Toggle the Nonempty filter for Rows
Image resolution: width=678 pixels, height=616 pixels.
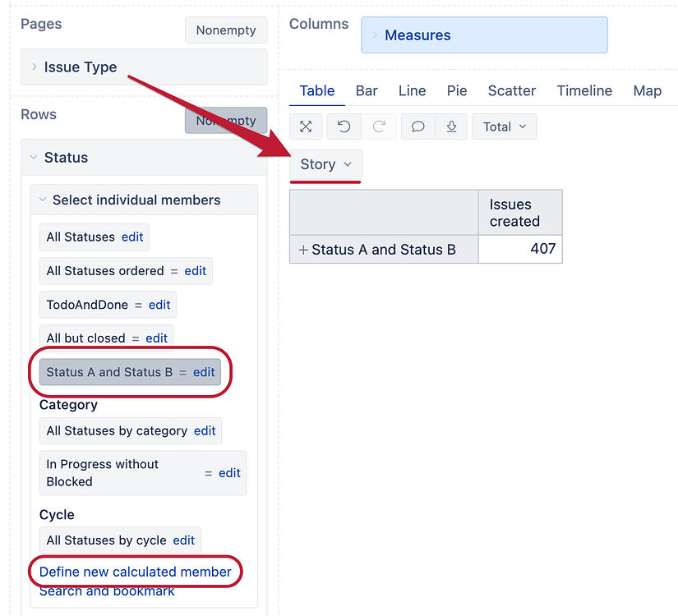(x=225, y=120)
